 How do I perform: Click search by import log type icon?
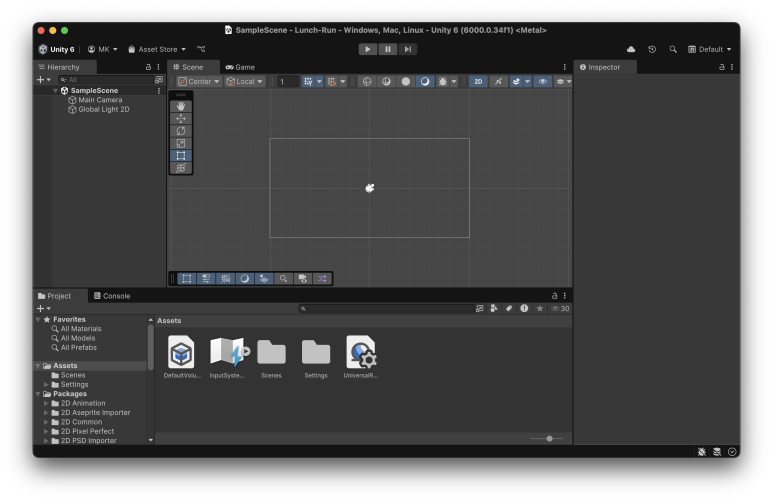524,308
